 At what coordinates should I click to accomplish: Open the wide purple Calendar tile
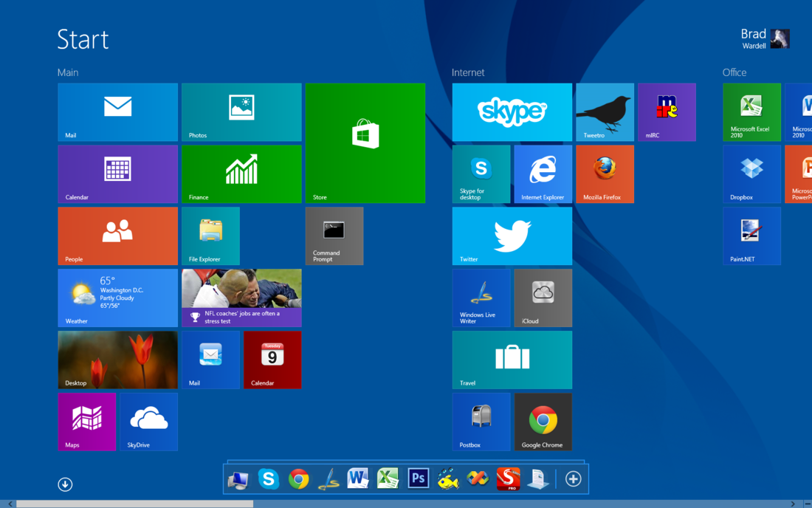pos(117,174)
